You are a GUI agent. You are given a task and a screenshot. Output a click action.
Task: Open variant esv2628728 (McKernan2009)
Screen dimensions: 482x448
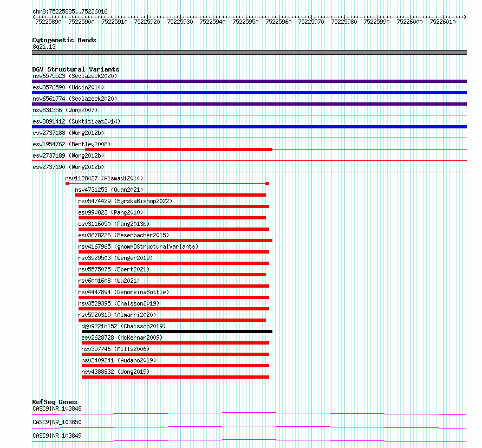click(x=122, y=337)
